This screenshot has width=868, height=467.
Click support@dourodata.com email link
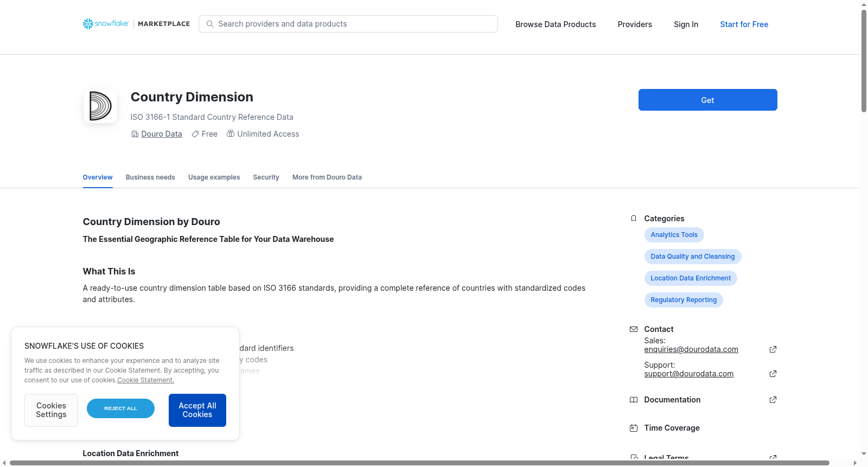coord(689,374)
